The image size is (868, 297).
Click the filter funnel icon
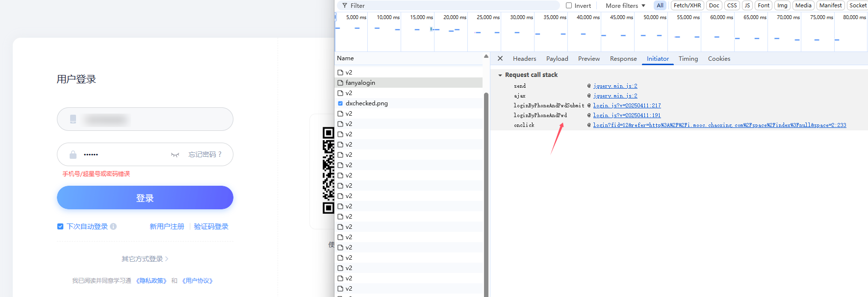pyautogui.click(x=345, y=5)
